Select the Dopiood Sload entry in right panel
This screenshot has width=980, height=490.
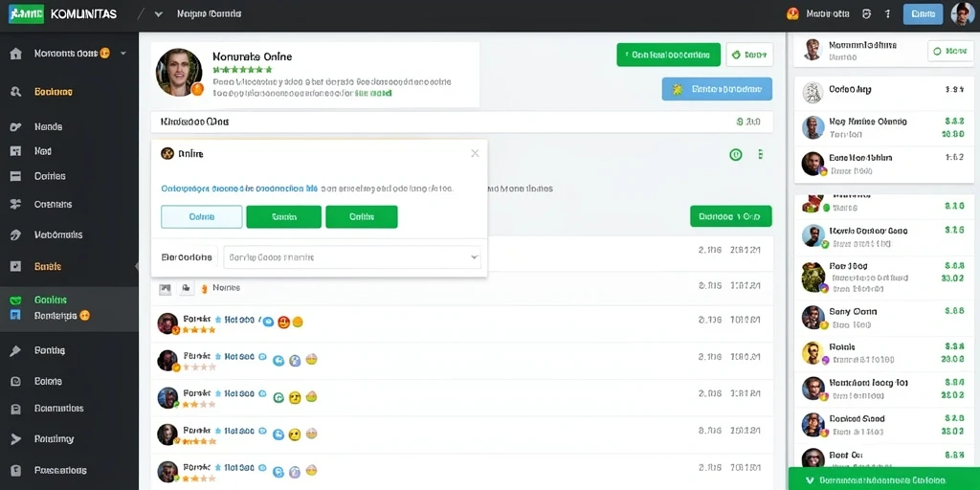point(883,424)
